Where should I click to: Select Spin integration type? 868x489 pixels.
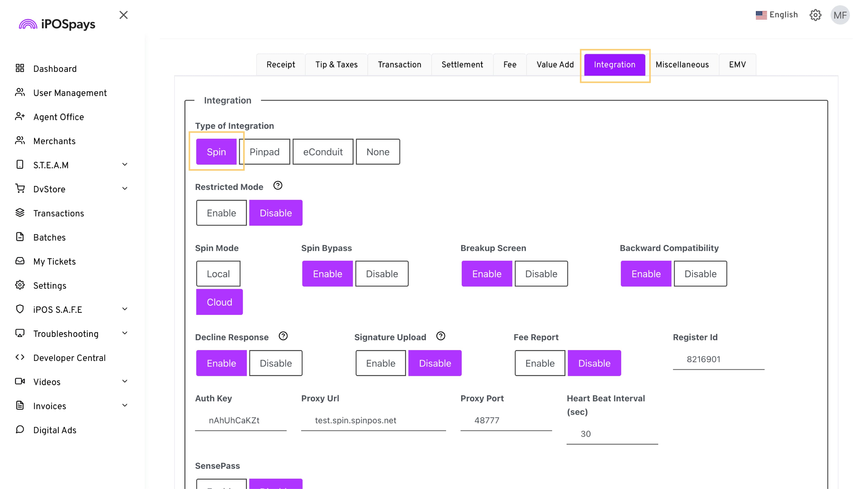click(216, 152)
